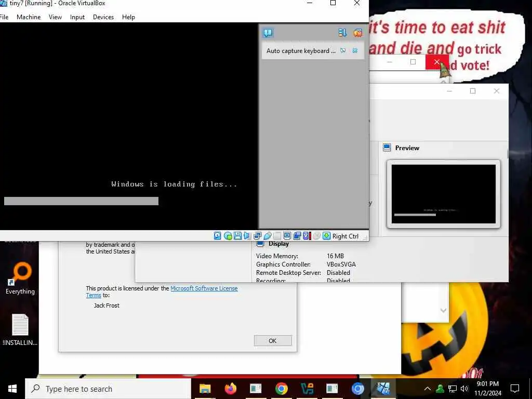Click the scroll down chevron in background window
Image resolution: width=532 pixels, height=399 pixels.
443,310
